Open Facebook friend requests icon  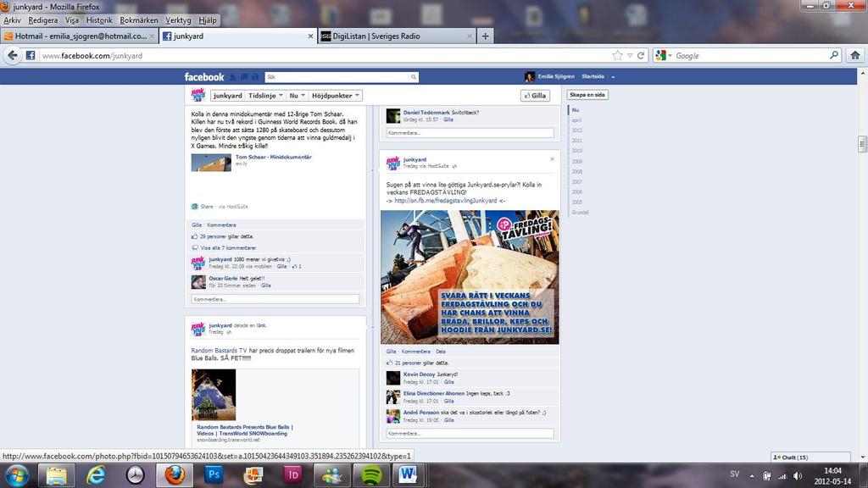tap(233, 77)
